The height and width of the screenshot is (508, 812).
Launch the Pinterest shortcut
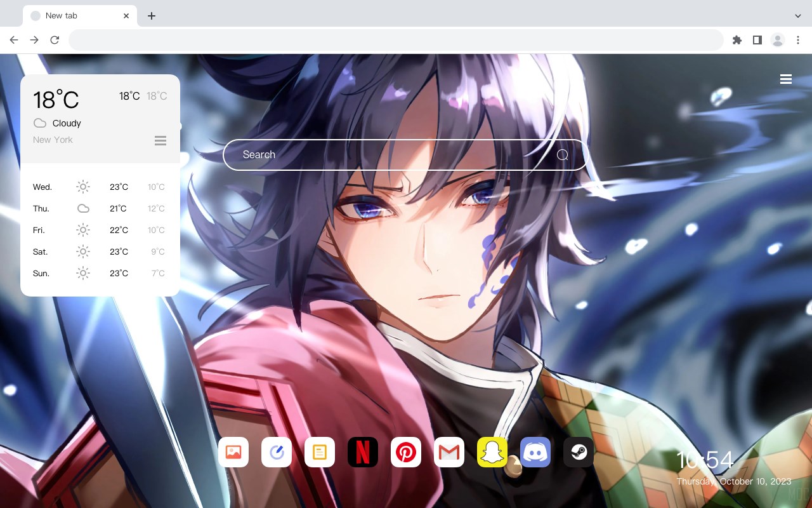click(x=406, y=452)
